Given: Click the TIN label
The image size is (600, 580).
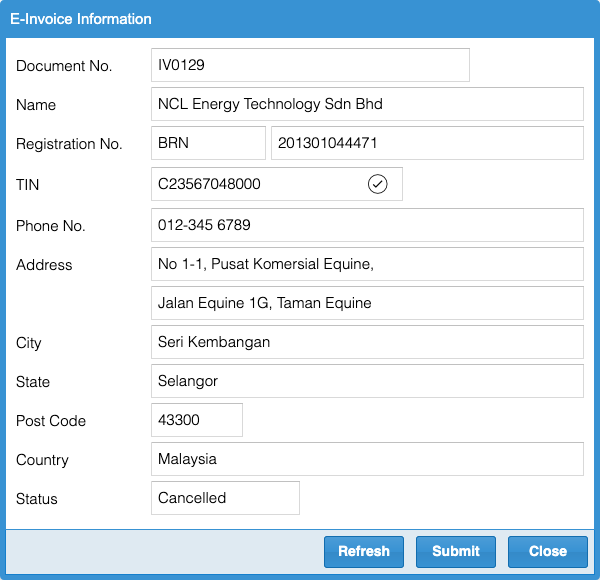Looking at the screenshot, I should (28, 185).
